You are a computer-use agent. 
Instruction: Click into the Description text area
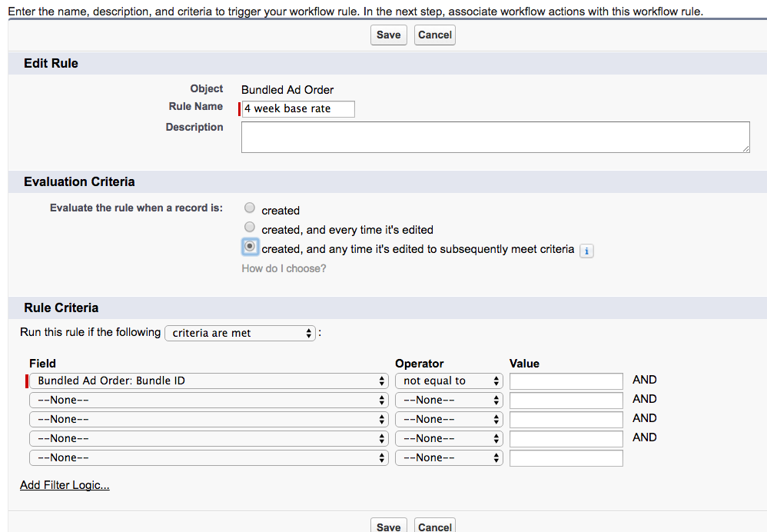pos(495,137)
